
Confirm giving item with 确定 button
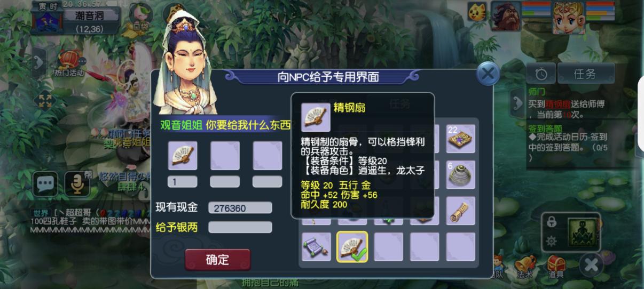217,260
